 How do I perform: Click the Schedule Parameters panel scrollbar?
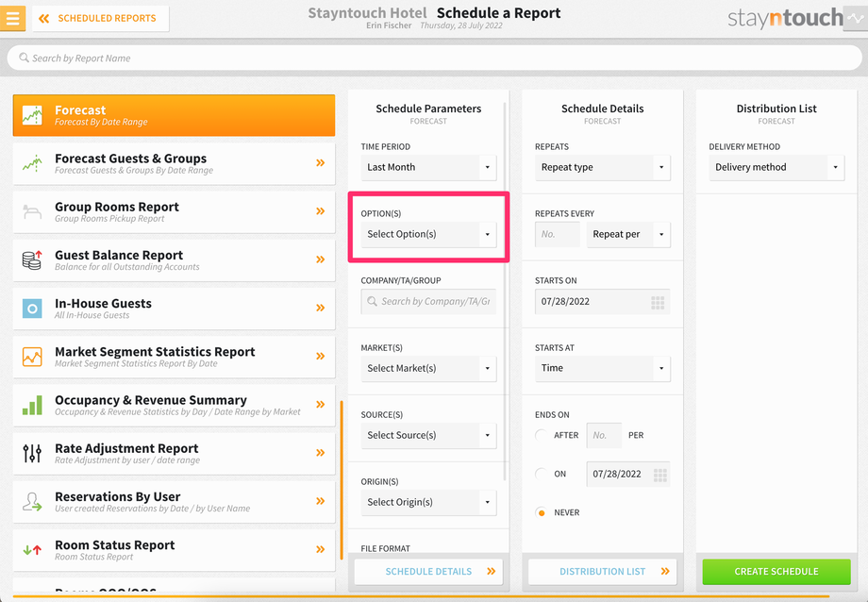(505, 292)
